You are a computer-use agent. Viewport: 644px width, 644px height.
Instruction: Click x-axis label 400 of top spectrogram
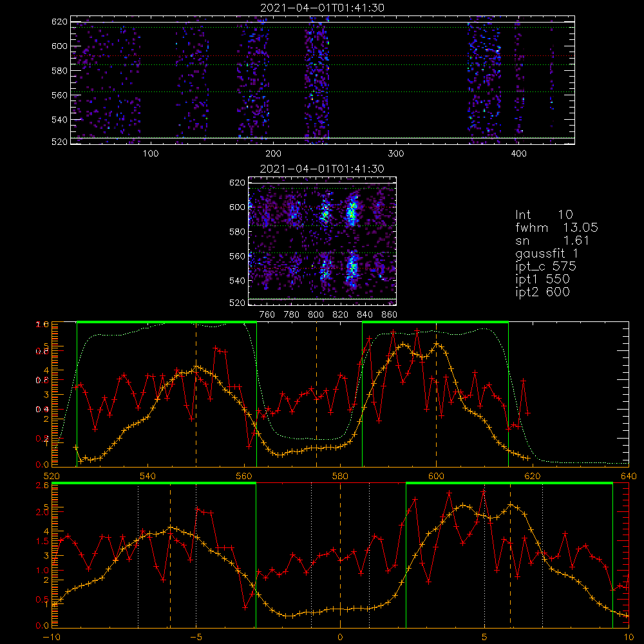pyautogui.click(x=518, y=154)
